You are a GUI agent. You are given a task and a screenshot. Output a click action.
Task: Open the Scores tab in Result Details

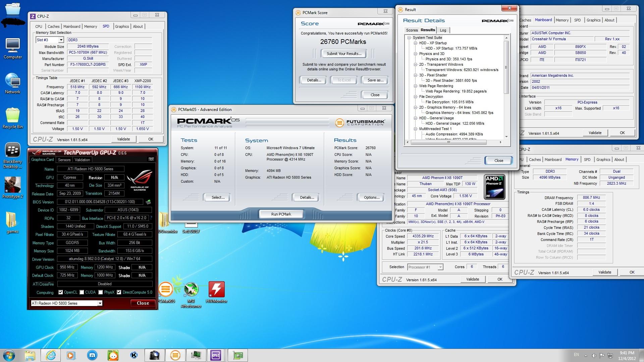coord(412,30)
